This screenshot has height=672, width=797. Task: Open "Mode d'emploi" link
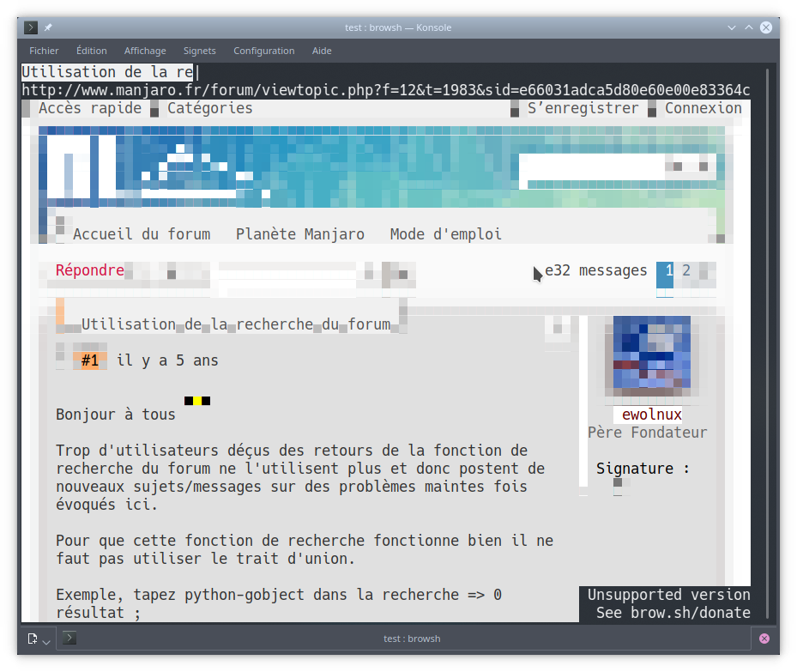pyautogui.click(x=446, y=234)
